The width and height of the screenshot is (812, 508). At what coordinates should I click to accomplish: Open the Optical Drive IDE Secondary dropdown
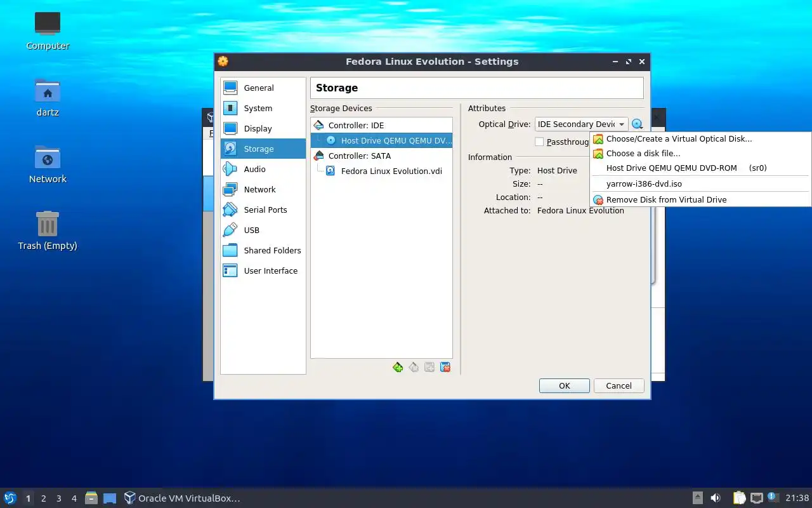pos(582,124)
